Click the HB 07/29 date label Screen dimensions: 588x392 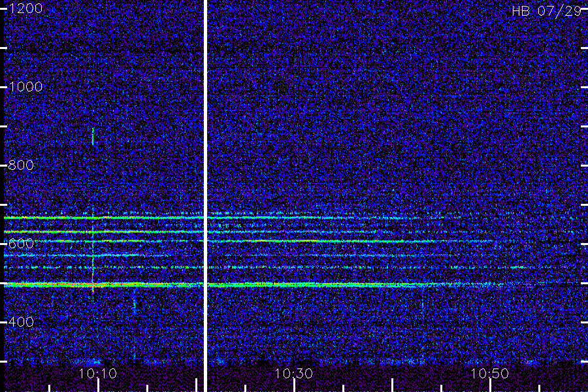point(546,11)
